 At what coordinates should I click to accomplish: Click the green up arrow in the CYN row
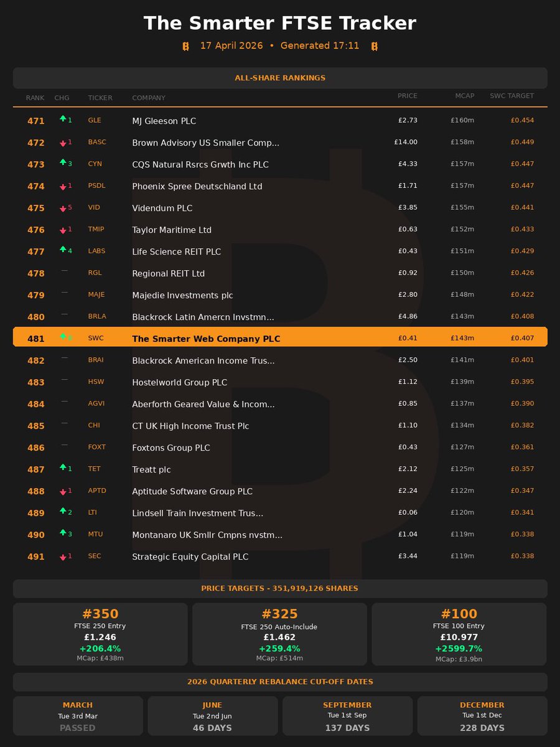coord(63,162)
